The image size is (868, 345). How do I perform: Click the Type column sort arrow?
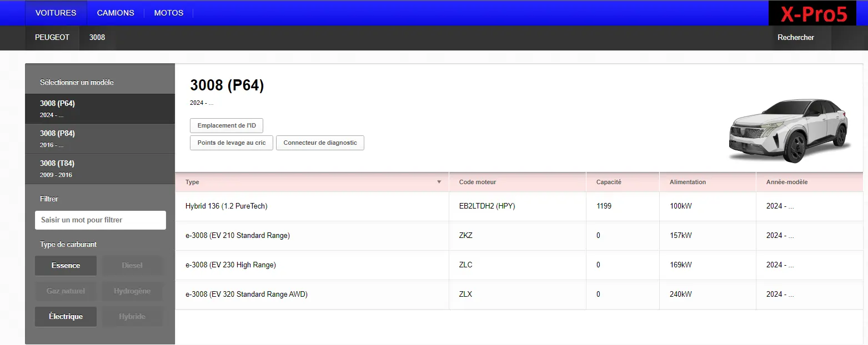[x=439, y=182]
